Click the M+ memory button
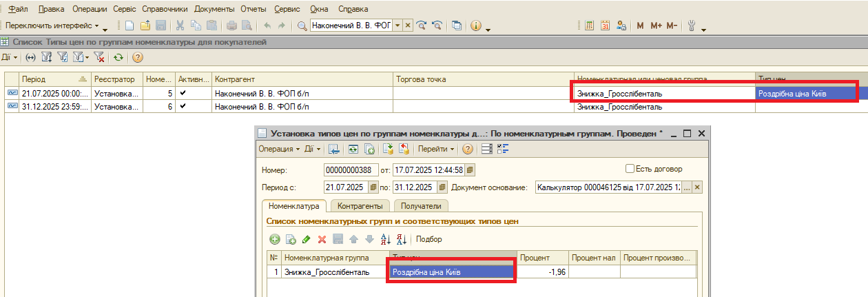This screenshot has width=868, height=297. click(x=655, y=25)
